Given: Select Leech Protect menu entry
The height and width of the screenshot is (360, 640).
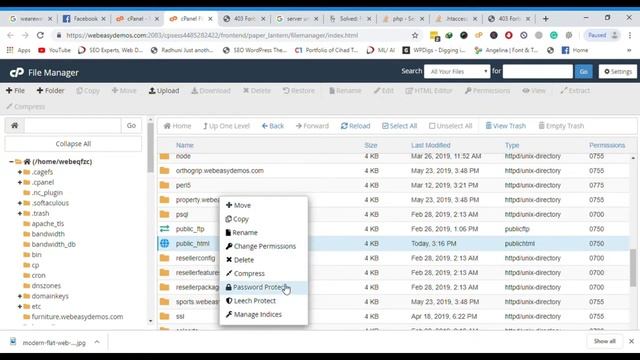Looking at the screenshot, I should [264, 301].
